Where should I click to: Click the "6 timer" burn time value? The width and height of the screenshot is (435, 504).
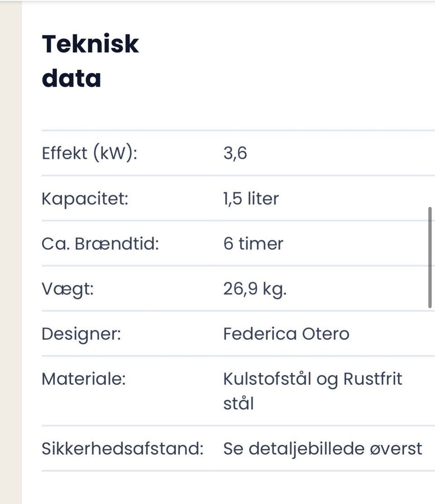253,244
